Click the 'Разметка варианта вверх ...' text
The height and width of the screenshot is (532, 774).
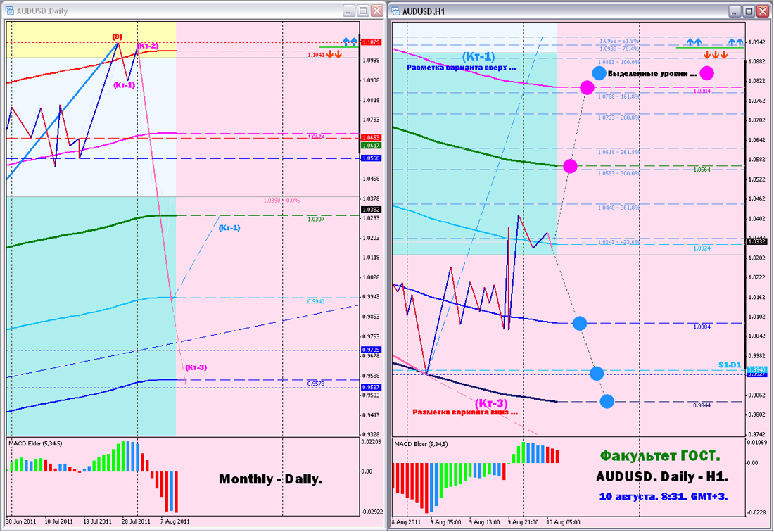[x=461, y=68]
